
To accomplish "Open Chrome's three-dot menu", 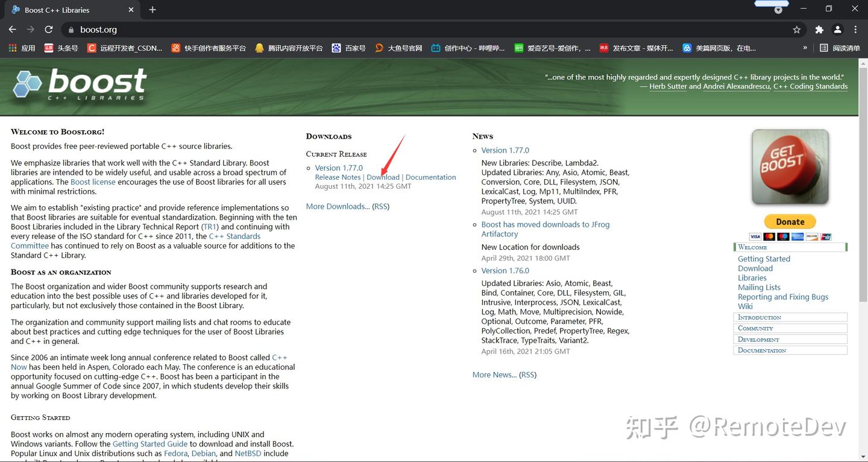I will point(855,29).
